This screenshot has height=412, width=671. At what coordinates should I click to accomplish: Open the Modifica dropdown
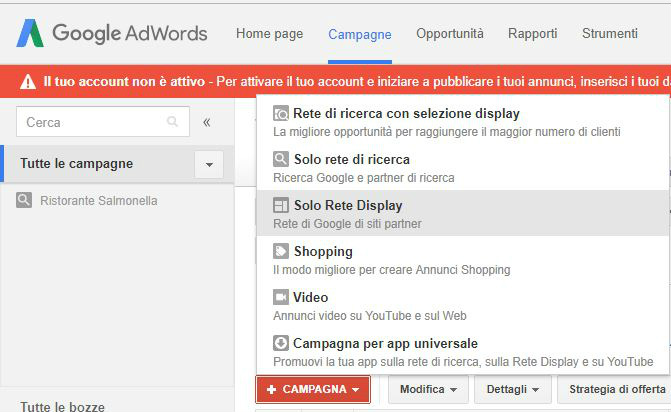[428, 389]
